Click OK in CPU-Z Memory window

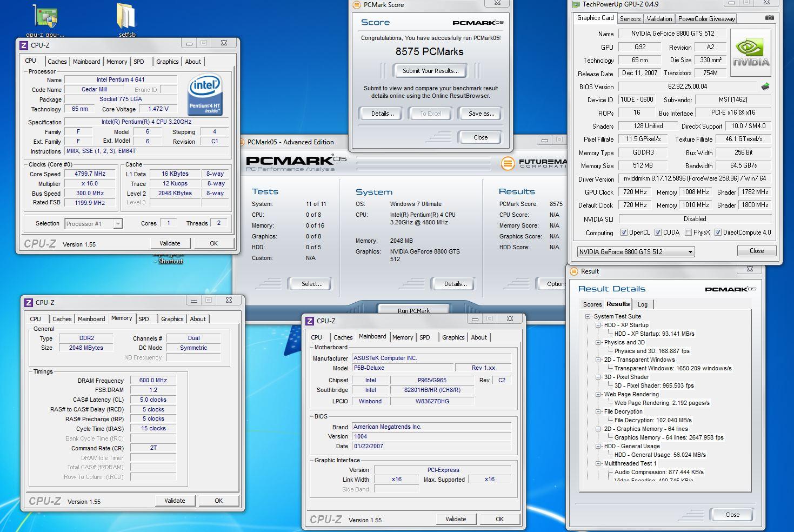click(218, 501)
